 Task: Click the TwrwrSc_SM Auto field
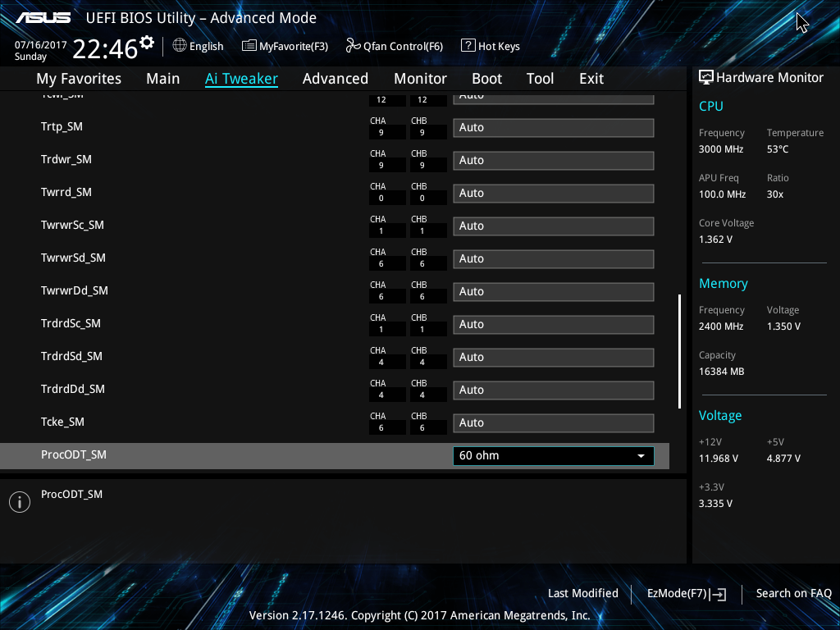[x=554, y=226]
